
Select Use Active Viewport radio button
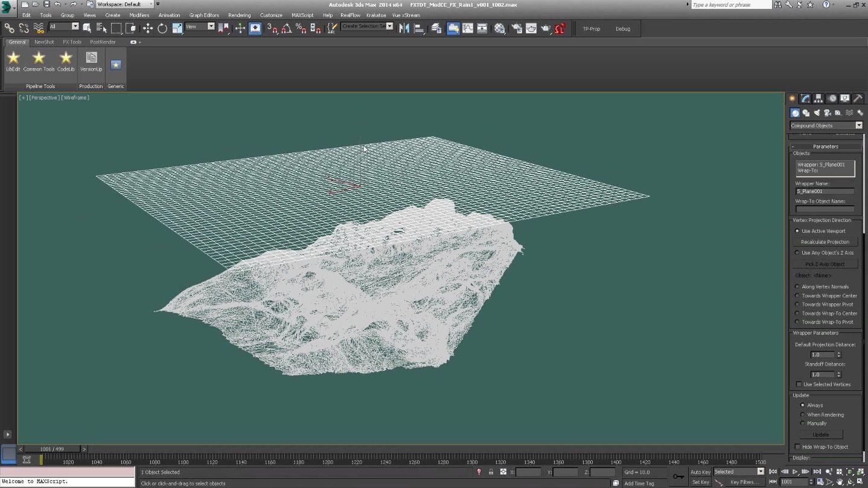(797, 231)
